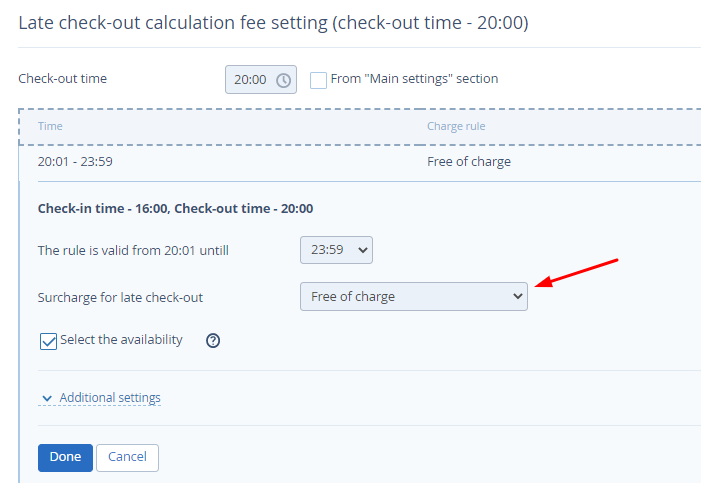This screenshot has width=701, height=483.
Task: Uncheck the Select the availability checkbox
Action: (48, 341)
